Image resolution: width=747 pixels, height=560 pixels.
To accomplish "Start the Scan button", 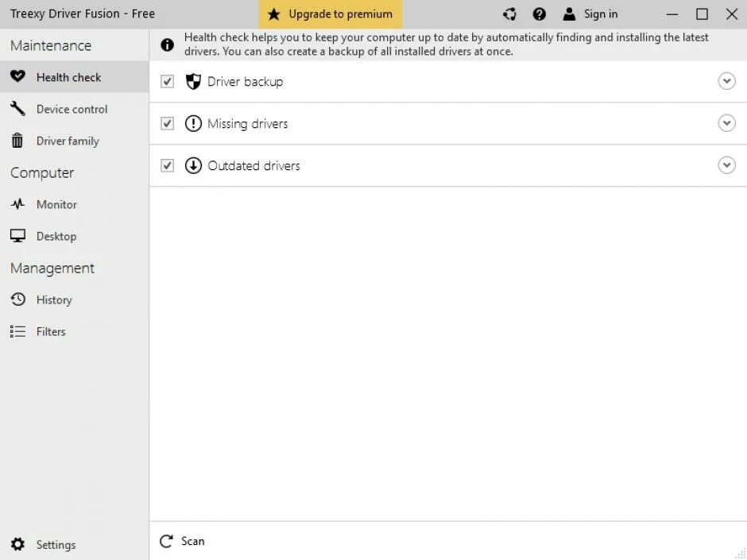I will pyautogui.click(x=182, y=541).
